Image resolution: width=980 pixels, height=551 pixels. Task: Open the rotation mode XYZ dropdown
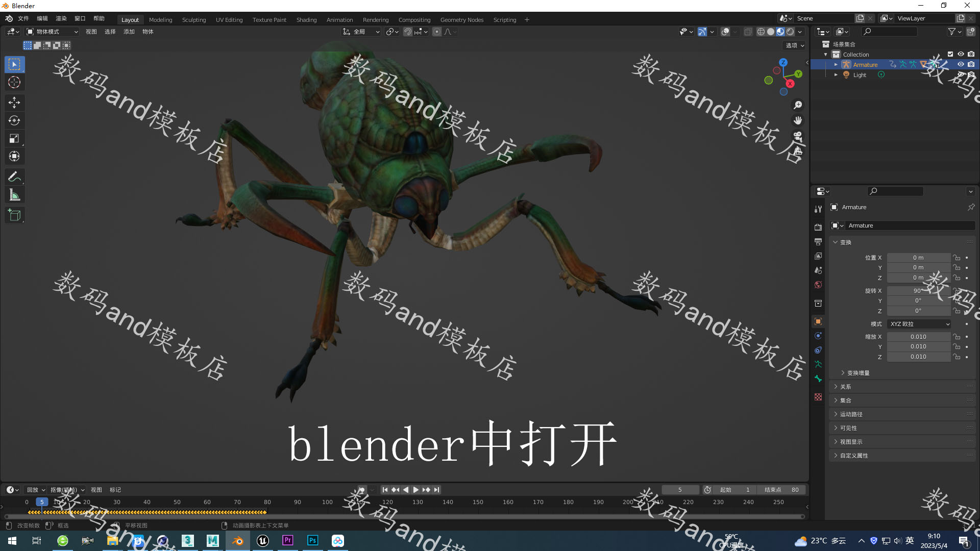click(919, 324)
